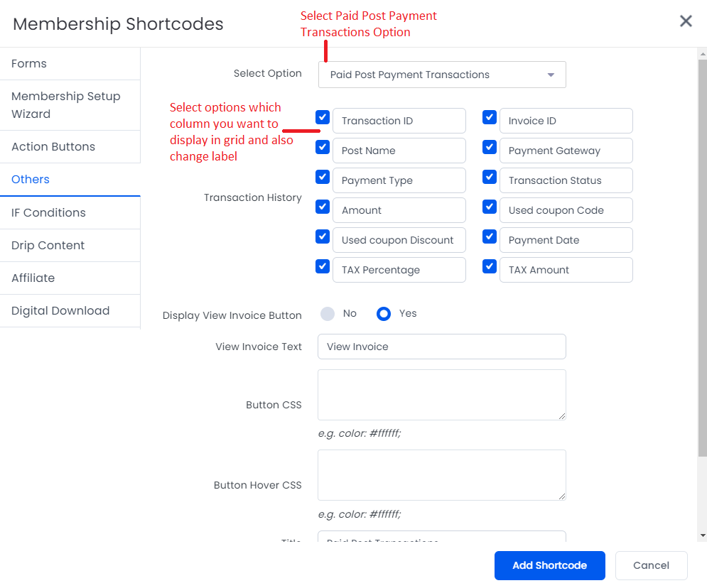Select Yes for Display View Invoice Button

[x=383, y=314]
